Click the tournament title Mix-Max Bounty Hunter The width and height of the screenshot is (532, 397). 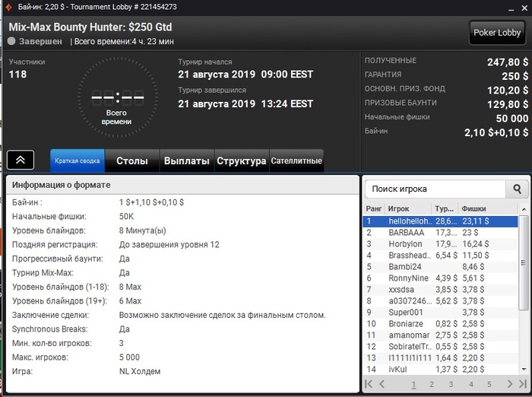(x=90, y=27)
